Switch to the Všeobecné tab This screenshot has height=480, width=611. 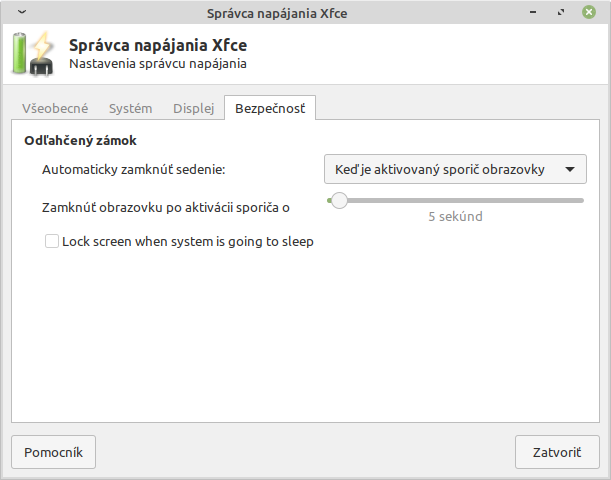pos(56,108)
